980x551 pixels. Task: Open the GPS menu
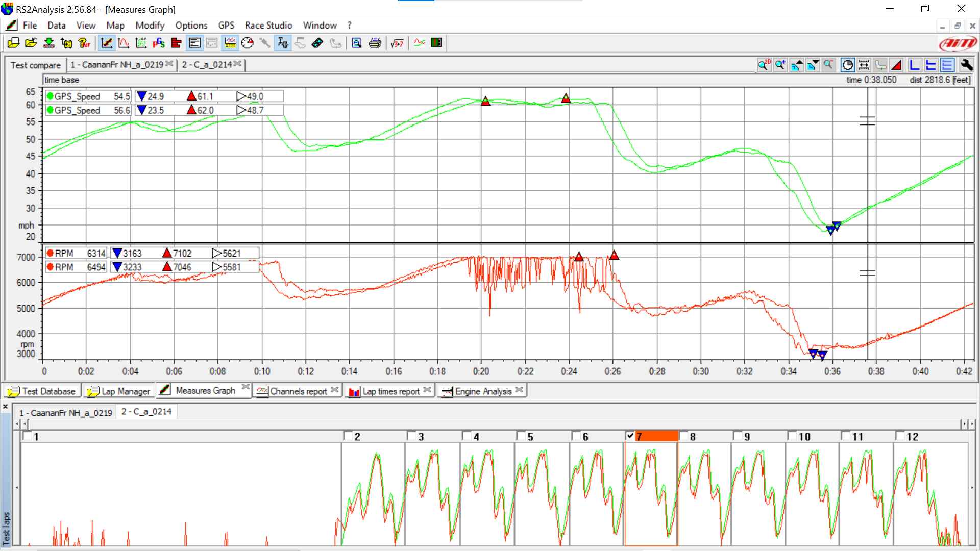[226, 26]
